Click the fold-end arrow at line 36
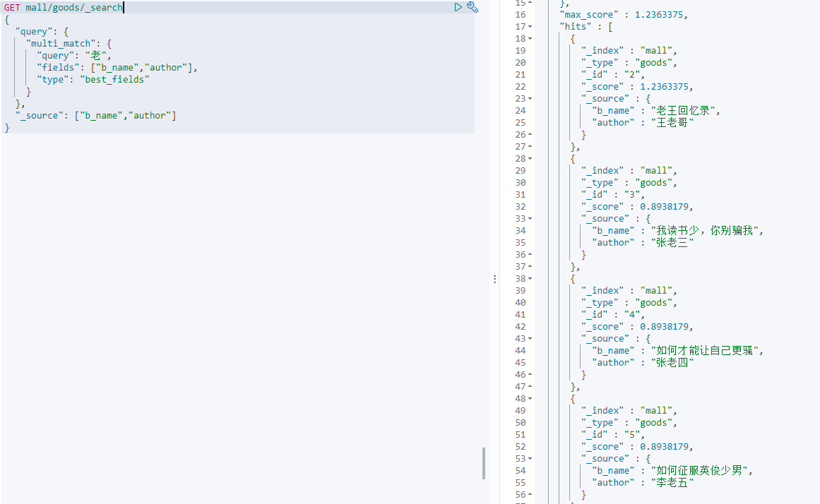The height and width of the screenshot is (504, 820). [x=530, y=255]
